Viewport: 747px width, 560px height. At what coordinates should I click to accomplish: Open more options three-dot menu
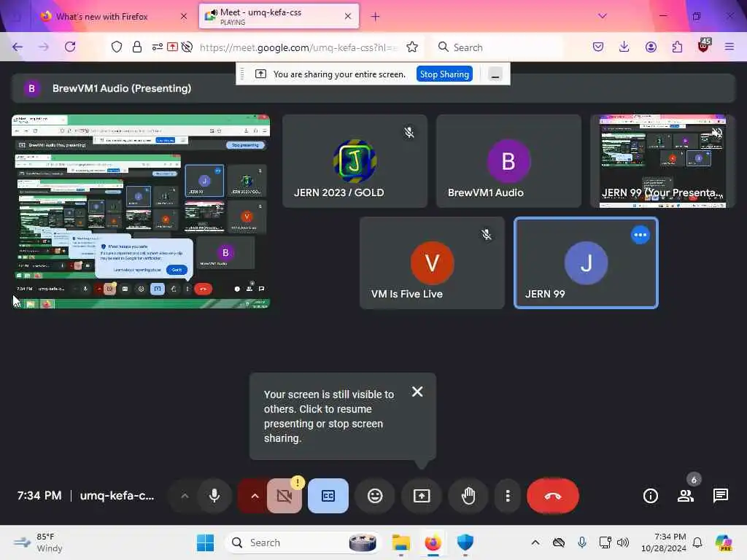click(508, 496)
